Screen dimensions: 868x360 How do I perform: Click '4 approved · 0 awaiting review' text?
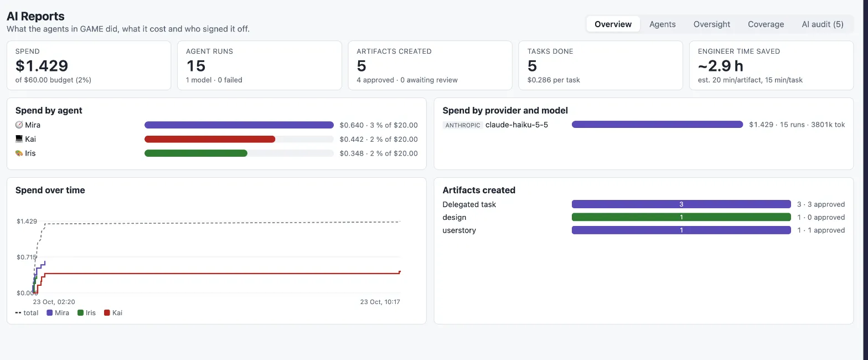[x=407, y=80]
